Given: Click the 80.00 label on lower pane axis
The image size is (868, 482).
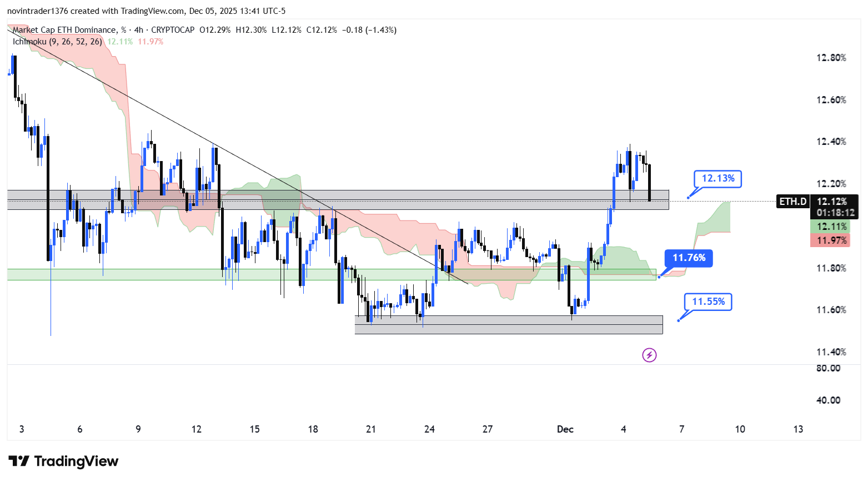Looking at the screenshot, I should [828, 368].
